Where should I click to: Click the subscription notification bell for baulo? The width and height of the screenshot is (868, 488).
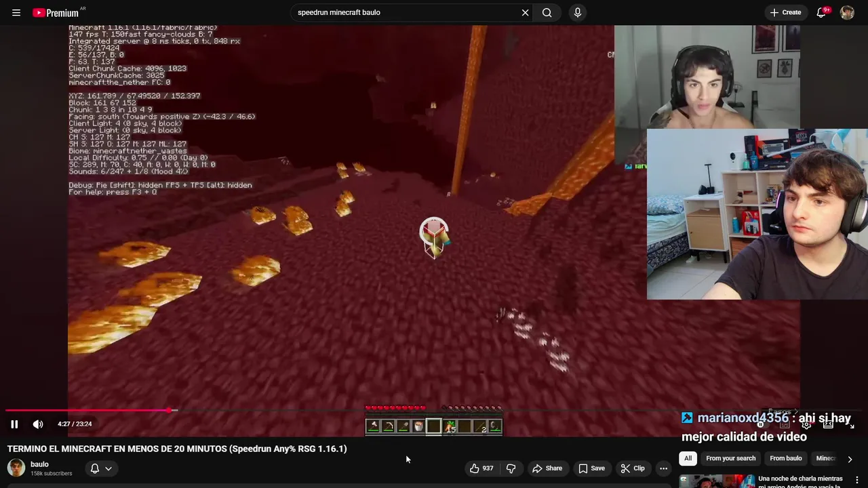(95, 468)
